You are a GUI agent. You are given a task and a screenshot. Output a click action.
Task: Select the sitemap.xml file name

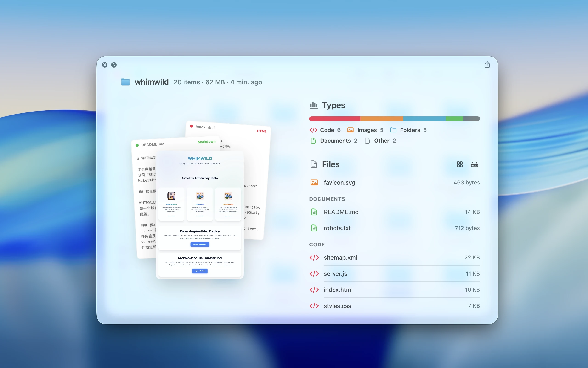(340, 258)
